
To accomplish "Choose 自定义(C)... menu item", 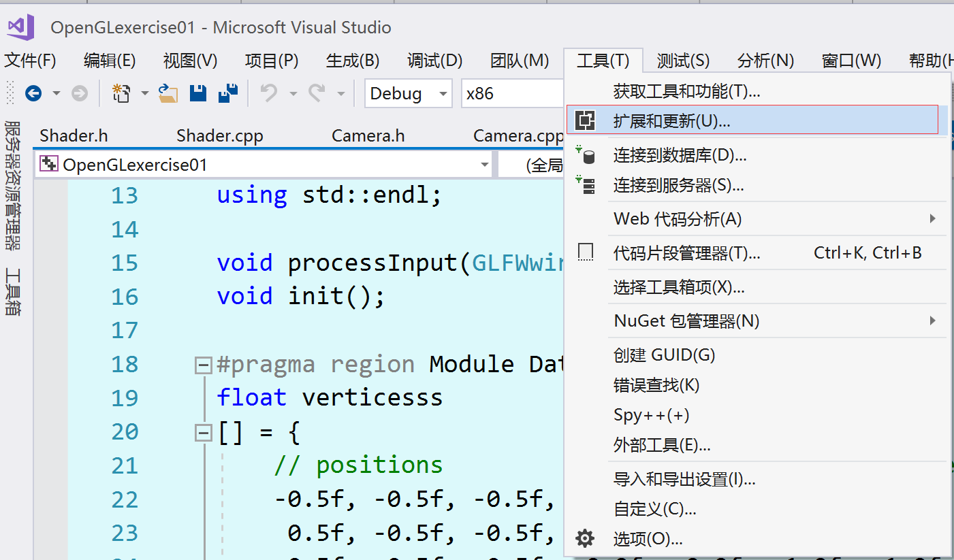I will (x=757, y=509).
